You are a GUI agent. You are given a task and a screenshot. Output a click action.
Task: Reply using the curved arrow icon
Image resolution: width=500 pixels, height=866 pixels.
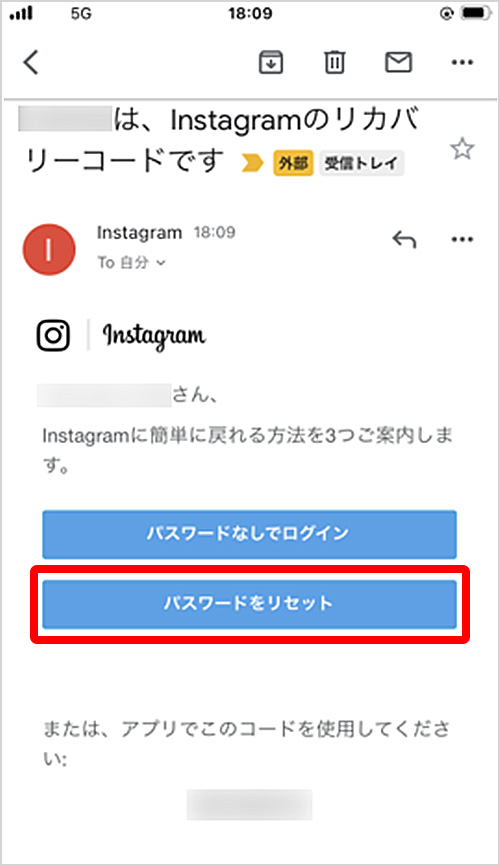404,240
